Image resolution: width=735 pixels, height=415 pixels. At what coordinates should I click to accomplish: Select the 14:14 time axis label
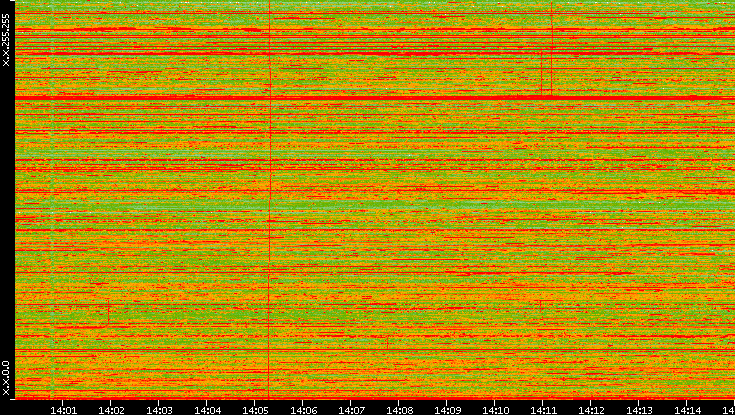tap(688, 410)
